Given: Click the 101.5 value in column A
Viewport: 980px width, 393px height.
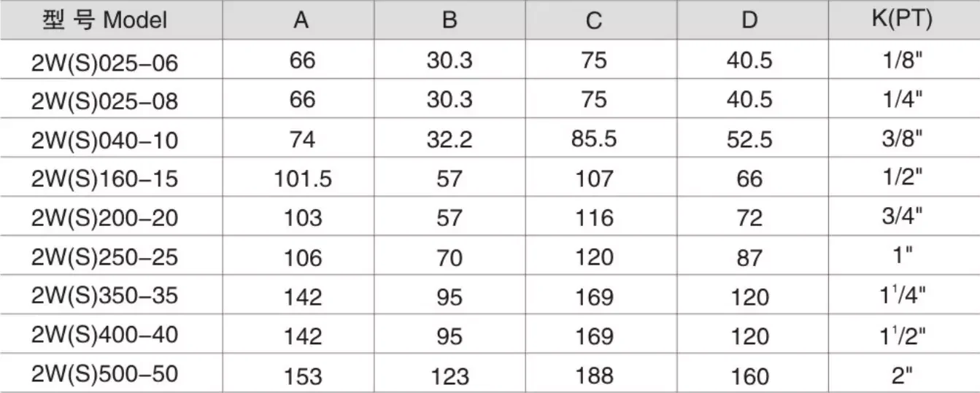Looking at the screenshot, I should point(302,179).
